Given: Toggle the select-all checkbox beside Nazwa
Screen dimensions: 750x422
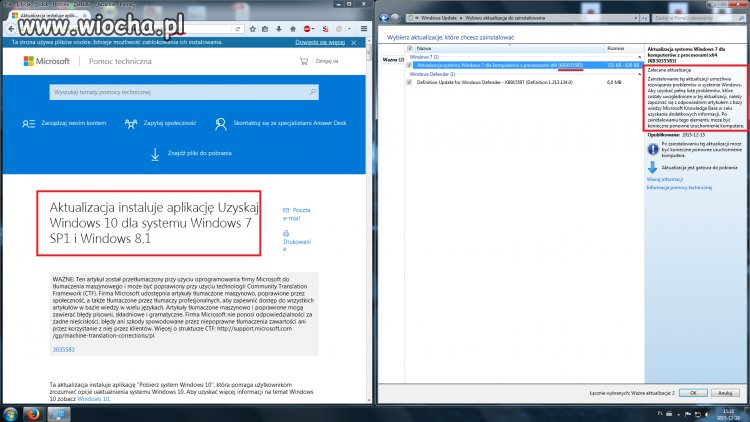Looking at the screenshot, I should coord(410,48).
